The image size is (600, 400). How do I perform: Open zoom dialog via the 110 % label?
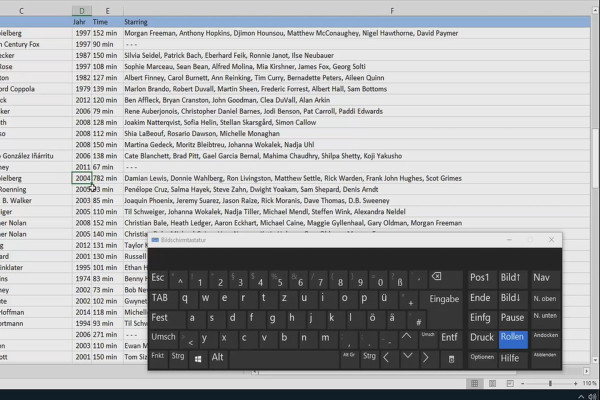pos(589,383)
